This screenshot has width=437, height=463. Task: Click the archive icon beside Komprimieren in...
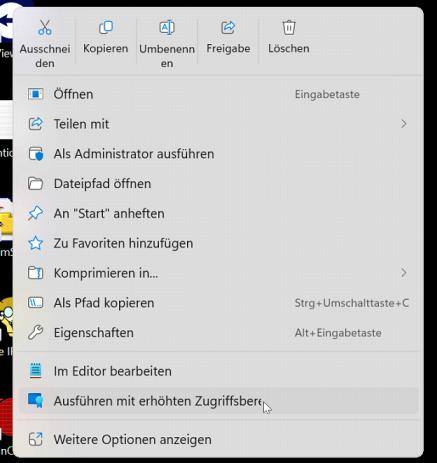pyautogui.click(x=35, y=273)
